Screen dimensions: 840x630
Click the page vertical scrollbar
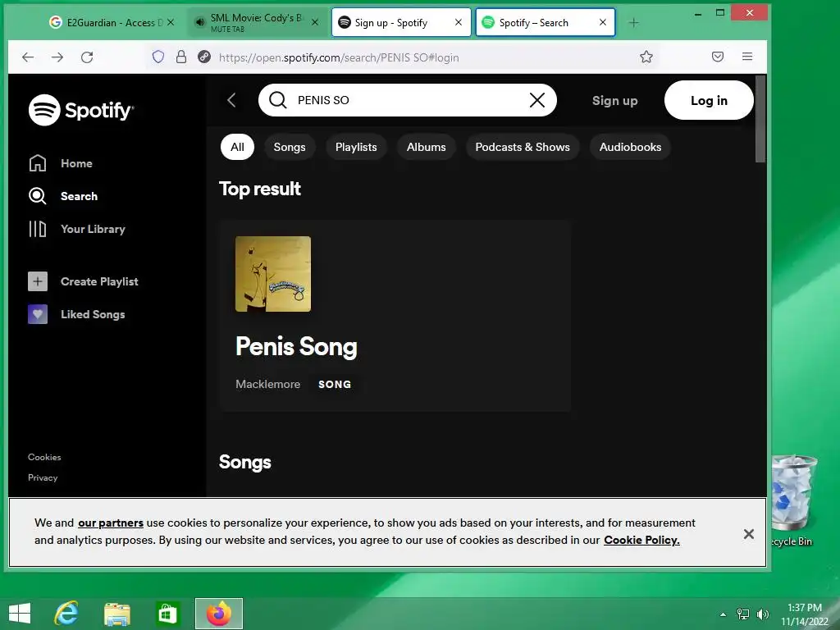tap(760, 119)
